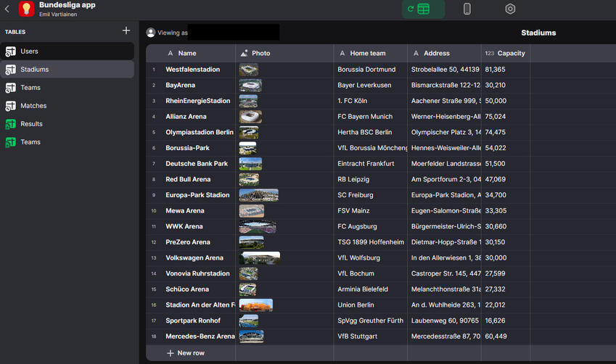Select the RheinEnergieStadion name cell
This screenshot has height=364, width=616.
[x=198, y=101]
